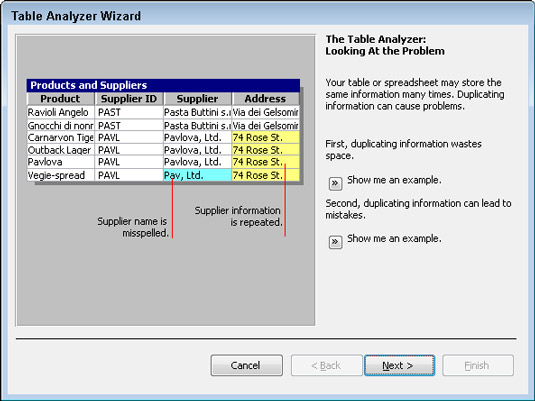Image resolution: width=535 pixels, height=401 pixels.
Task: Cancel the Table Analyzer Wizard
Action: tap(246, 366)
